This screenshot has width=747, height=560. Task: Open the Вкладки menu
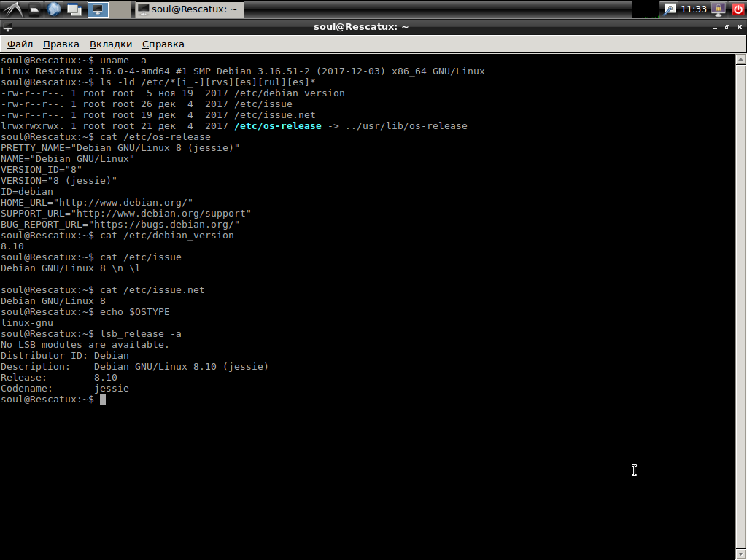(x=111, y=44)
